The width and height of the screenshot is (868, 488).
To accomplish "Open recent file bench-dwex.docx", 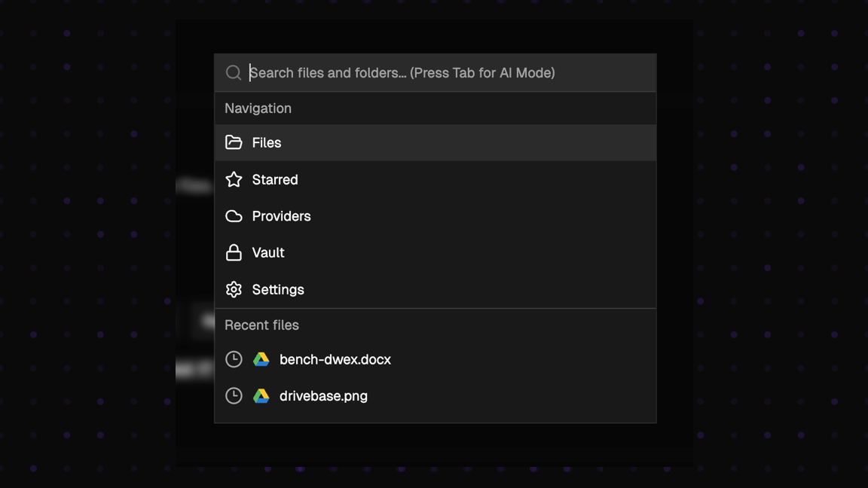I will point(335,360).
